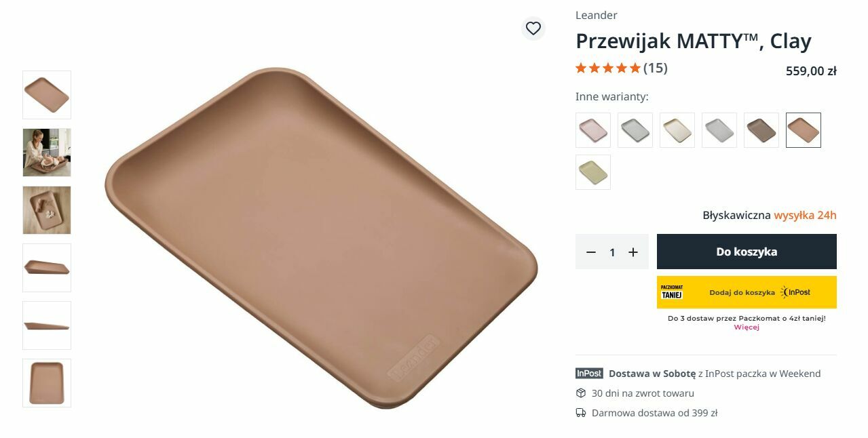
Task: Pick the light grey color variant
Action: click(719, 130)
